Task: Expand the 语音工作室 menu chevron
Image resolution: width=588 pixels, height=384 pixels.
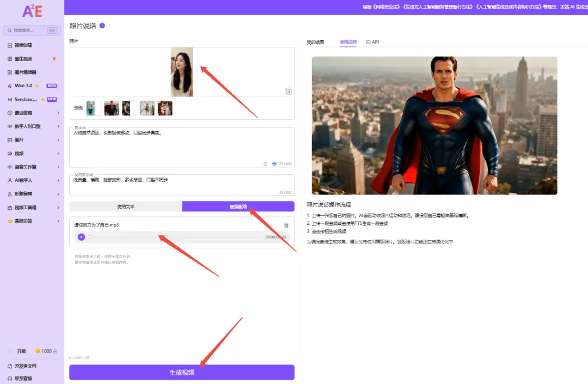Action: click(58, 167)
